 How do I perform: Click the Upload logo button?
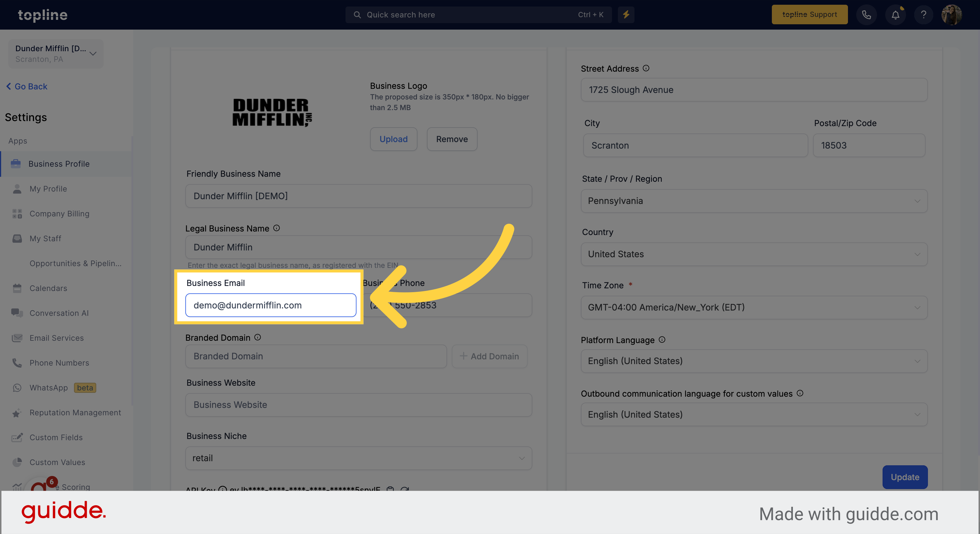tap(393, 139)
